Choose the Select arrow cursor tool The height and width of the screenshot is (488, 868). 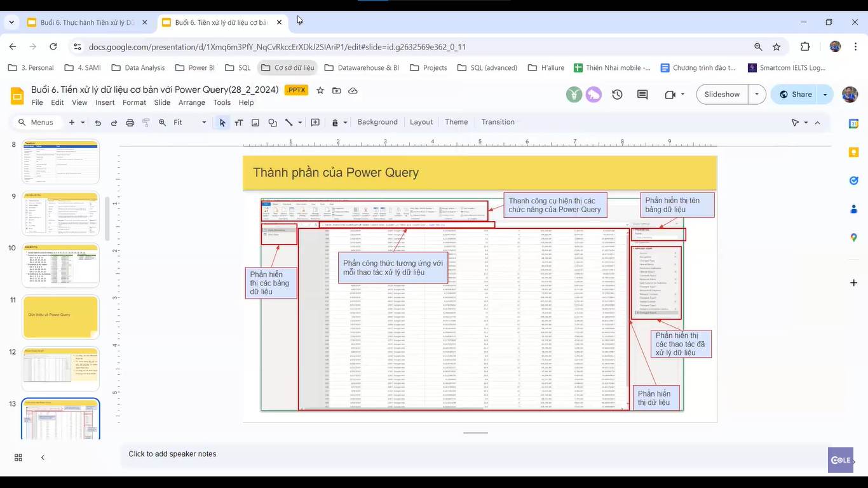[222, 123]
